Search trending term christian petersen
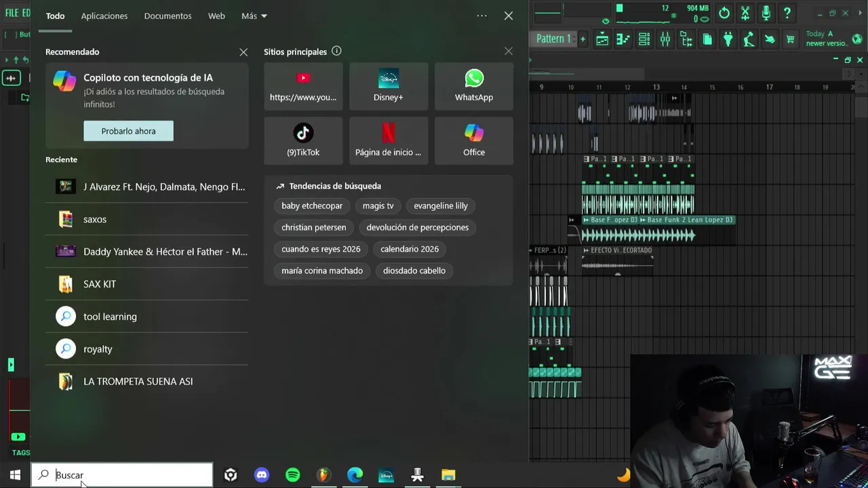The height and width of the screenshot is (488, 868). [313, 227]
